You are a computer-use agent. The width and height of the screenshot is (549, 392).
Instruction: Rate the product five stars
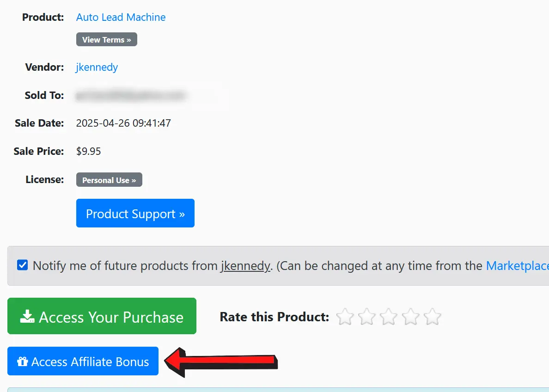click(433, 317)
